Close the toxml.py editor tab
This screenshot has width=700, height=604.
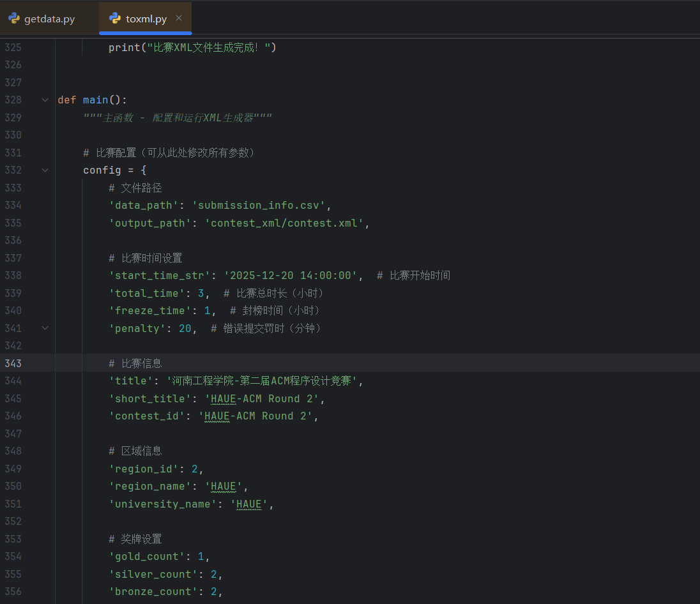click(x=179, y=19)
